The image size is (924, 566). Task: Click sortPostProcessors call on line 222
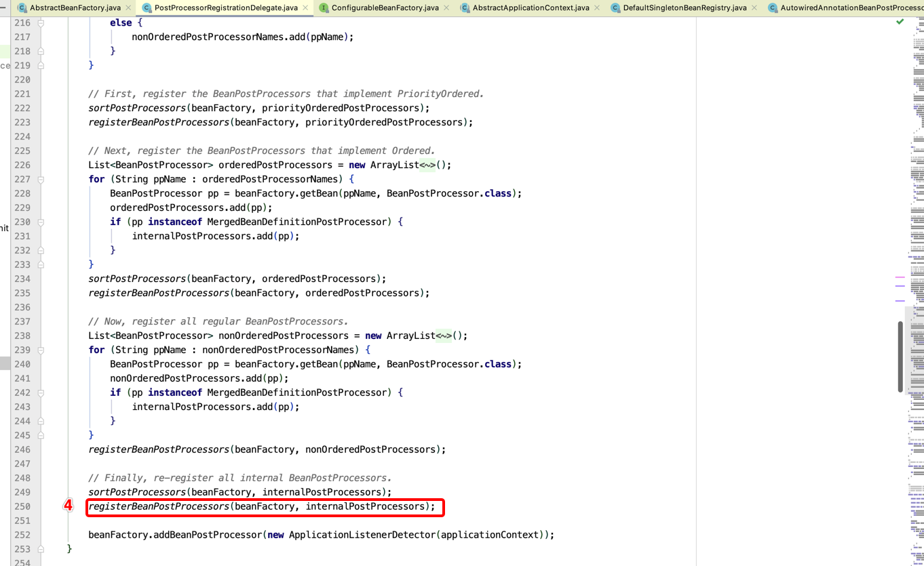137,108
